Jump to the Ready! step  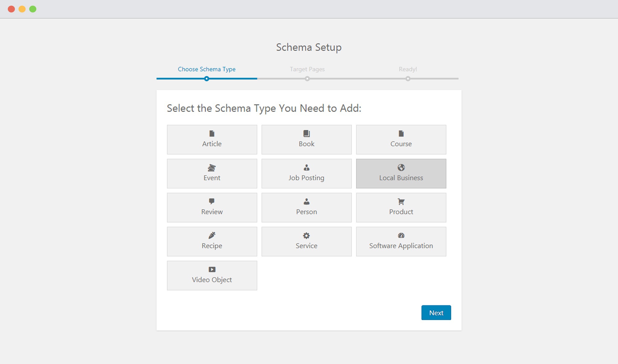(x=408, y=69)
